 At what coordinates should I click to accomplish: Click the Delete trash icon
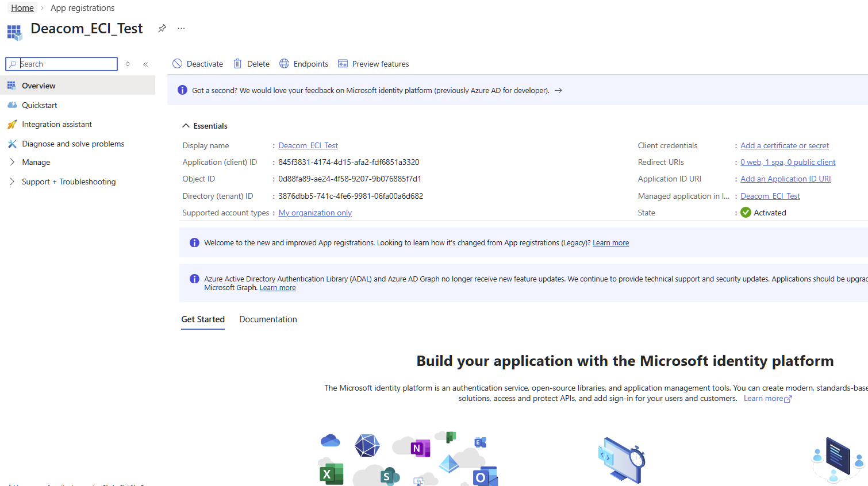click(x=237, y=64)
